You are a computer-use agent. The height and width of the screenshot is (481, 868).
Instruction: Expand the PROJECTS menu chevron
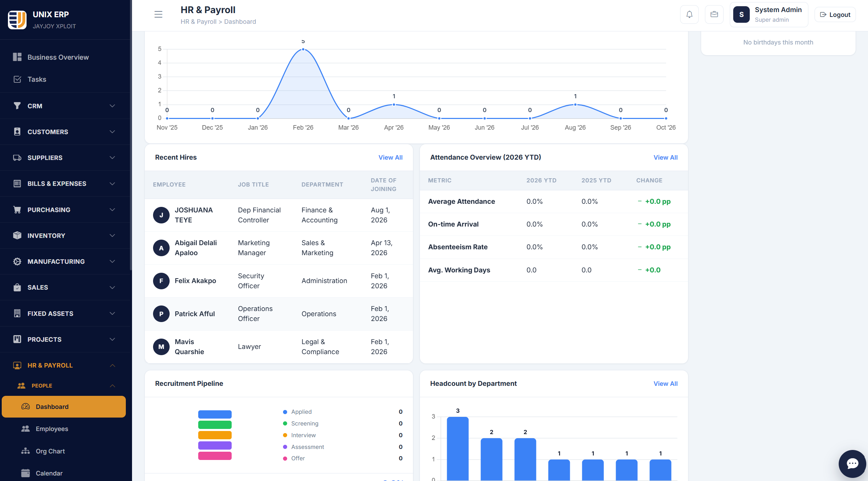pyautogui.click(x=112, y=339)
